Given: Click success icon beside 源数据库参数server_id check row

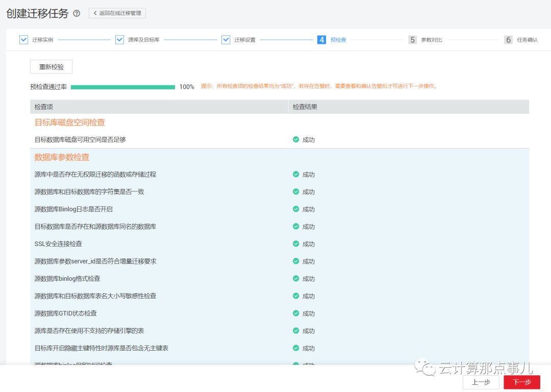Looking at the screenshot, I should [x=296, y=261].
